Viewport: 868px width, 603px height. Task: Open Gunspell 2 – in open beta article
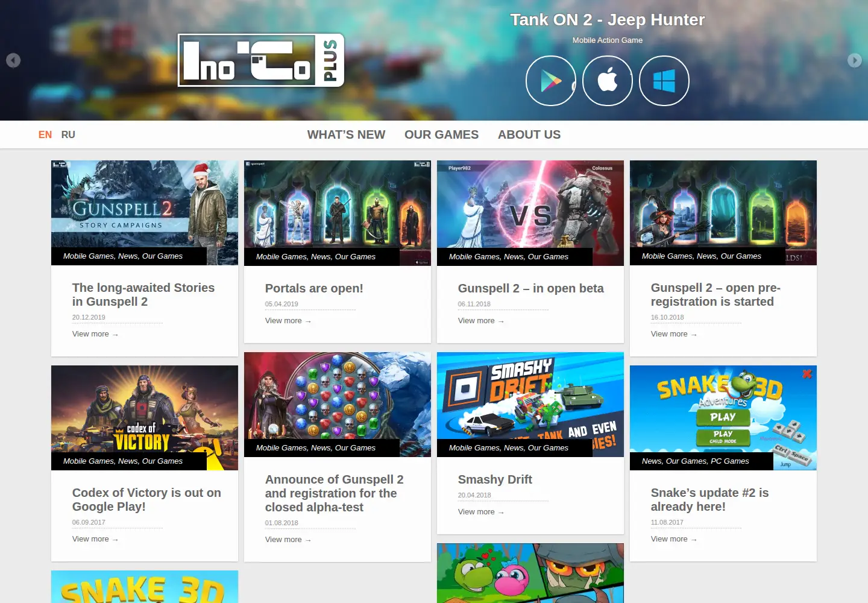coord(530,288)
